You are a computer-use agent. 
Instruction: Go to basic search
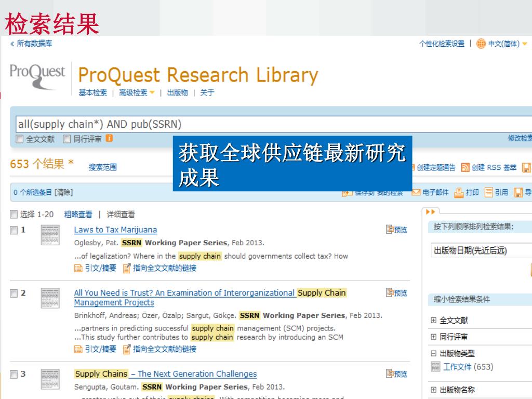click(92, 92)
